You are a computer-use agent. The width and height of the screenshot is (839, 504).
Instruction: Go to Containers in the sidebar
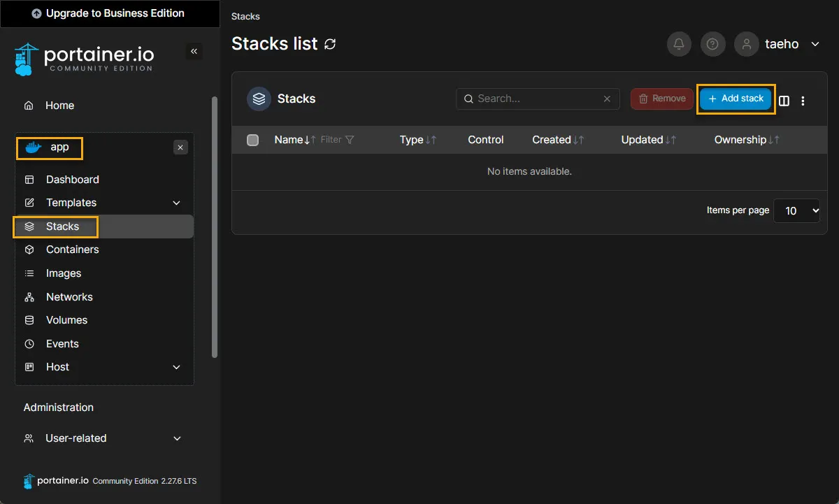click(72, 250)
